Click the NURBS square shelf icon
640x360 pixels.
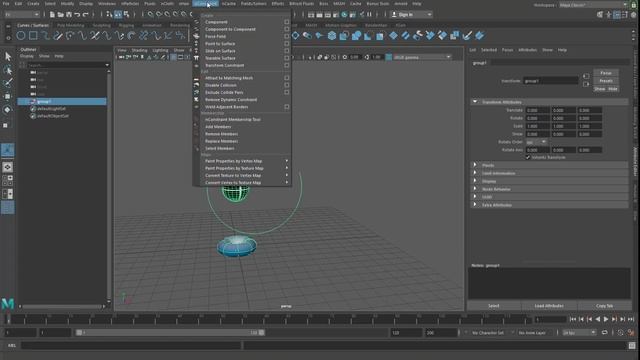tap(33, 36)
